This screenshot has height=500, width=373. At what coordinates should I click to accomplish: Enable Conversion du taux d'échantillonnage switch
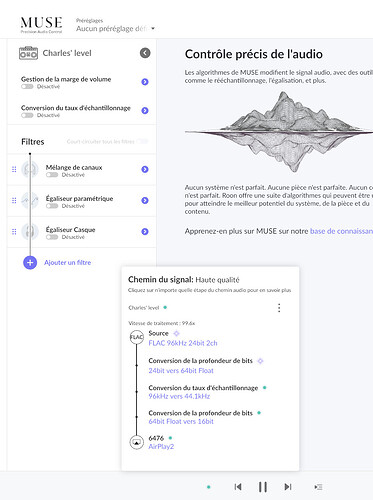click(27, 115)
